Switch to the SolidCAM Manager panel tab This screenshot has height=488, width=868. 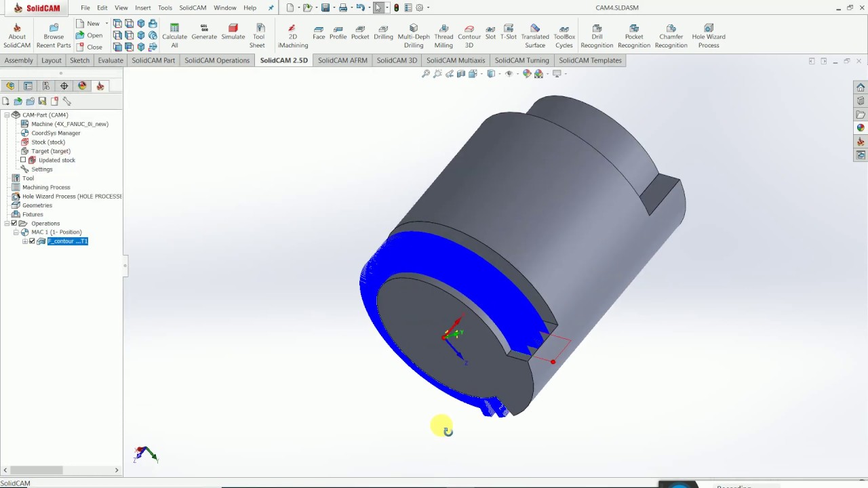pyautogui.click(x=100, y=86)
